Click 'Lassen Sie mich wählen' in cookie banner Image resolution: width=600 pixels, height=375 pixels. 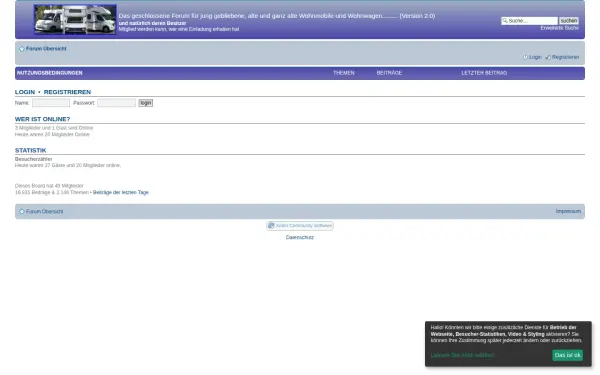462,355
